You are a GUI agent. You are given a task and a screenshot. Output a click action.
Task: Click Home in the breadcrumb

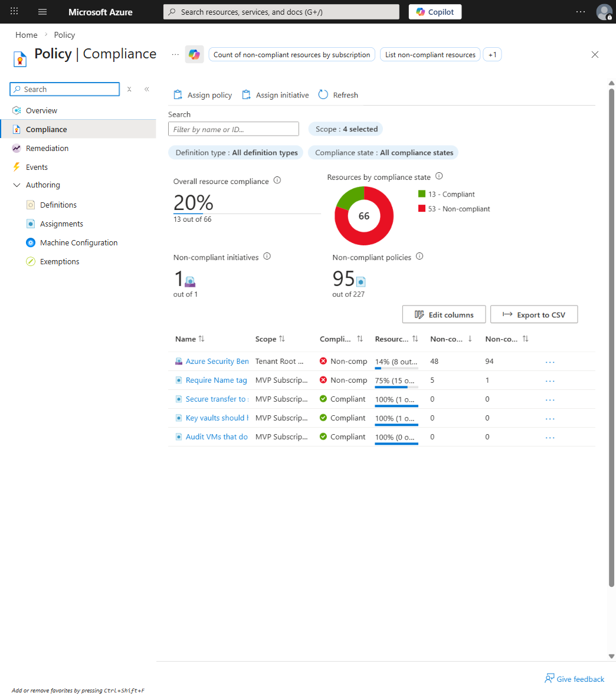pyautogui.click(x=26, y=35)
